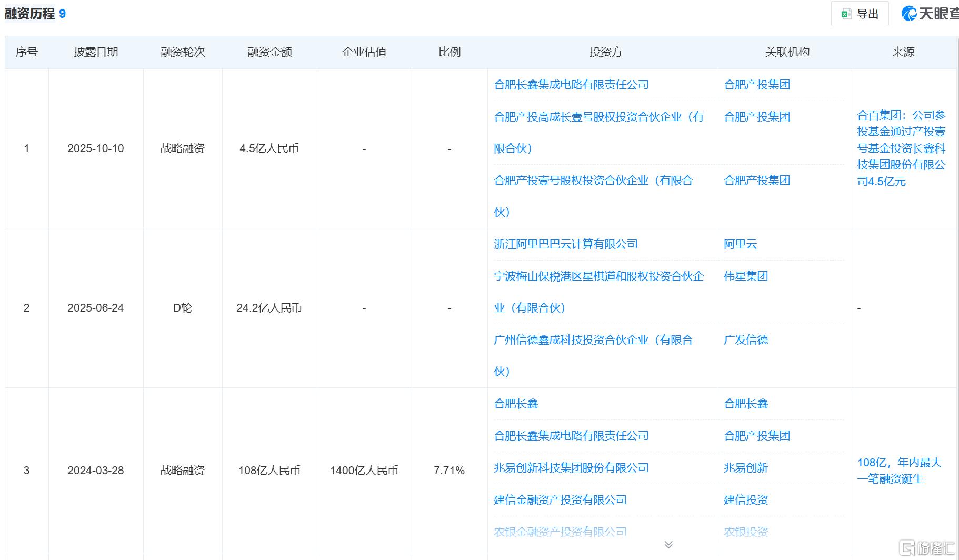Click the D轮 round cell

click(x=183, y=308)
